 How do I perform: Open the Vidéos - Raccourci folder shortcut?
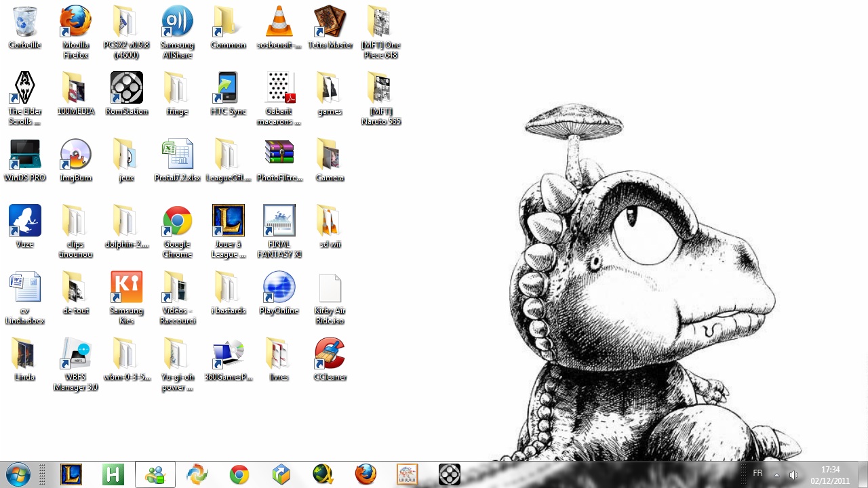click(x=178, y=298)
